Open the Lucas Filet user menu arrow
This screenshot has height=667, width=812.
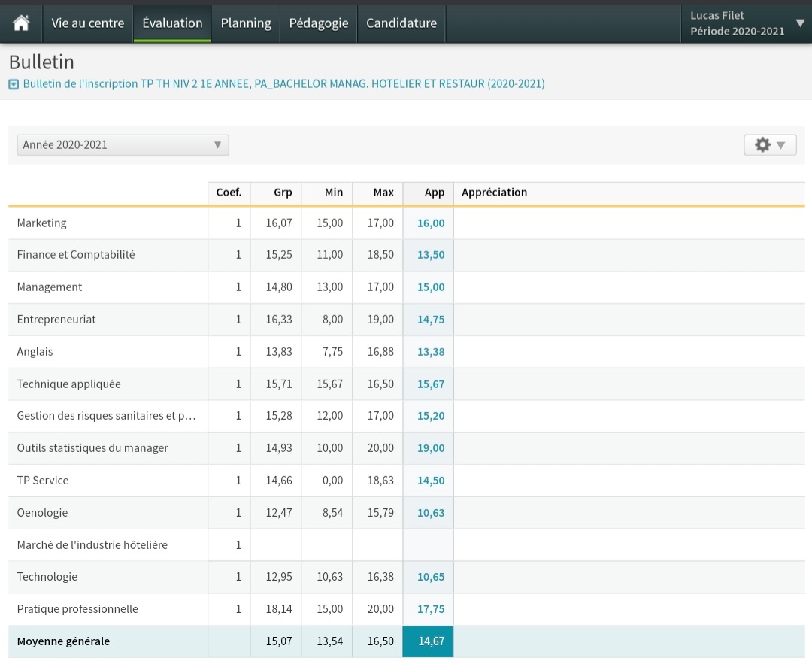[800, 23]
